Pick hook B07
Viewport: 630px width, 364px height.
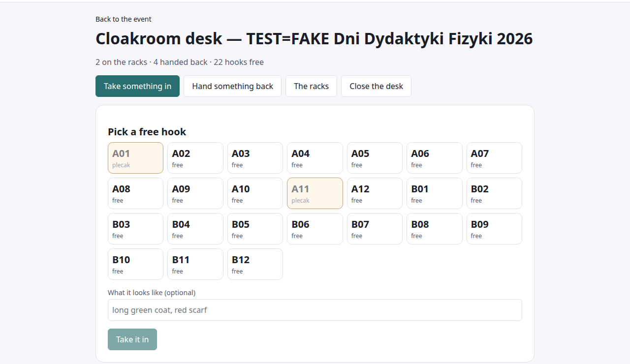375,229
